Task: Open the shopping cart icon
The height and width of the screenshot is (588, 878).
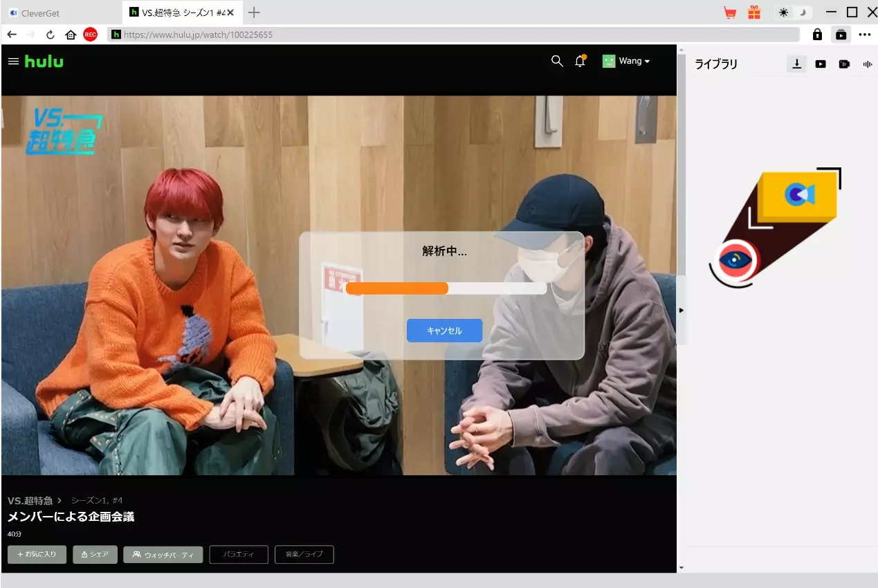Action: 730,12
